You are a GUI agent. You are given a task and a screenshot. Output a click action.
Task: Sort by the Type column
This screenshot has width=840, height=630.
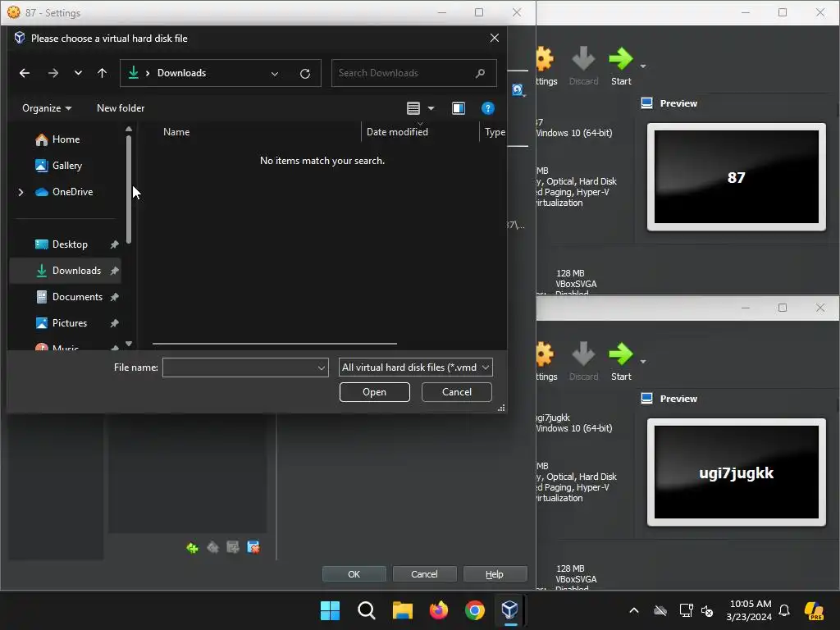click(x=495, y=132)
